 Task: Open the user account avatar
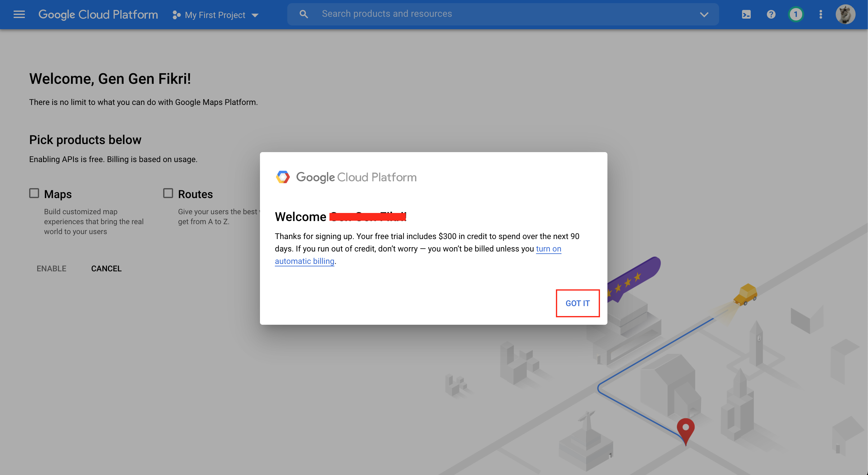coord(845,15)
